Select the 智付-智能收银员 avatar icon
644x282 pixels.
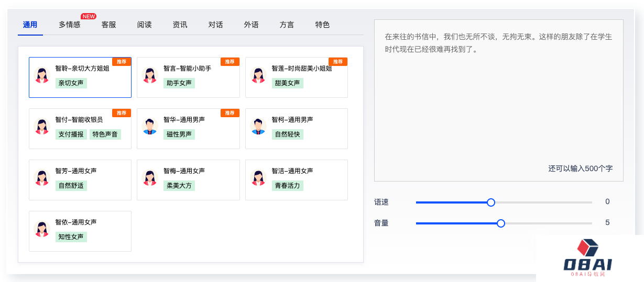(41, 126)
